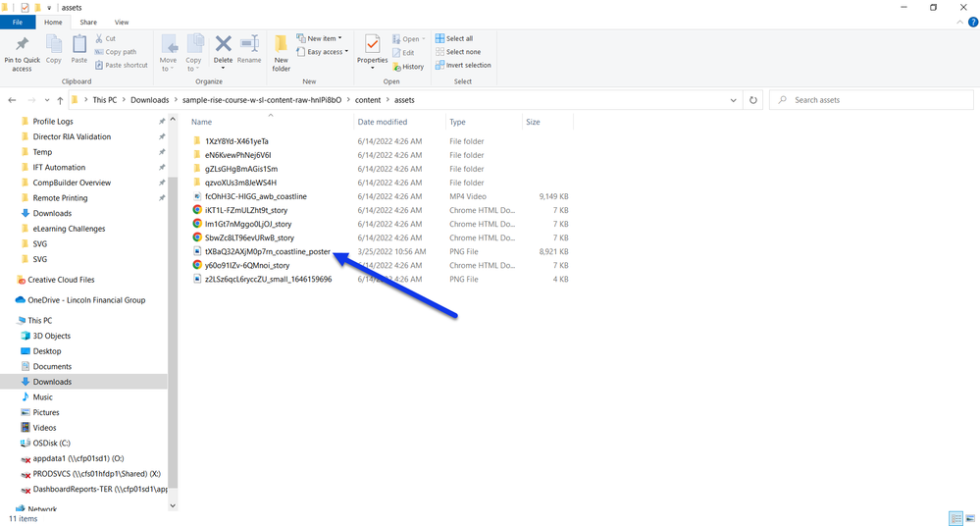Click Paste shortcut in ribbon

pyautogui.click(x=122, y=65)
